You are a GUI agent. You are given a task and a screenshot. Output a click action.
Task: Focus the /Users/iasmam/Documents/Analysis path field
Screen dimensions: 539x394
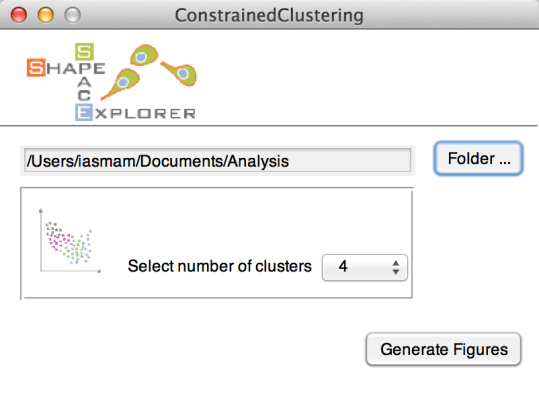[218, 161]
